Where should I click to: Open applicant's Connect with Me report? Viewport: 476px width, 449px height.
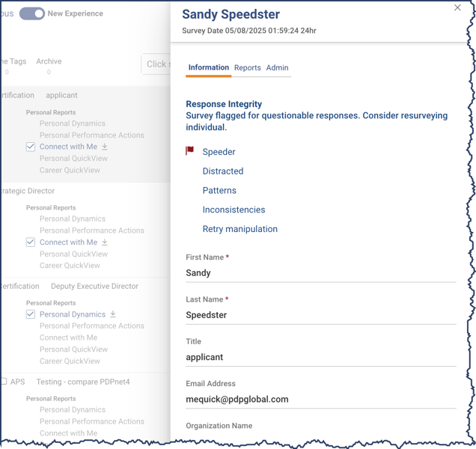coord(68,147)
